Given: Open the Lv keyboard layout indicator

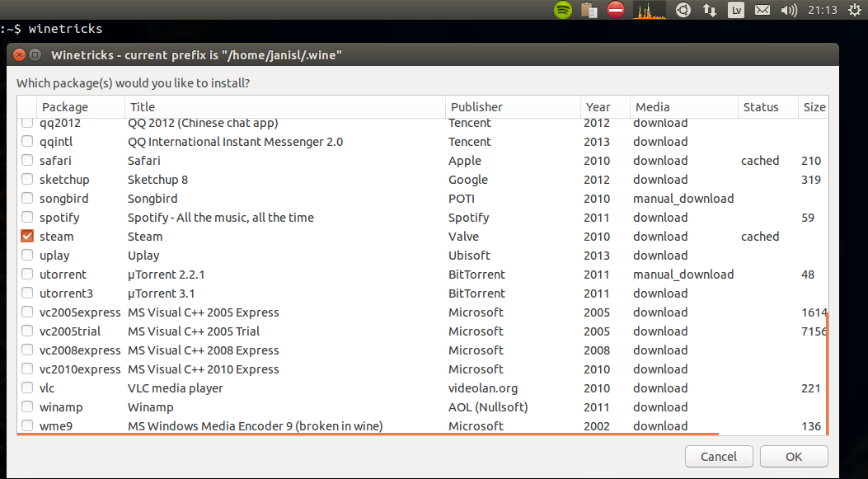Looking at the screenshot, I should click(735, 9).
